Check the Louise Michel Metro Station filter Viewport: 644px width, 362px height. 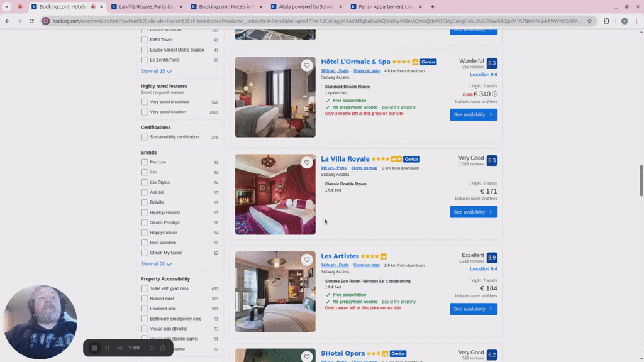[x=144, y=50]
